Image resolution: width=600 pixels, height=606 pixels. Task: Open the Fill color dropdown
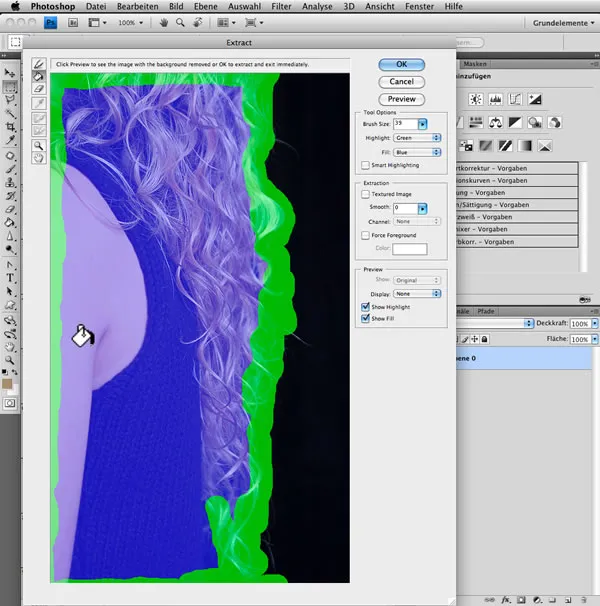pos(417,152)
